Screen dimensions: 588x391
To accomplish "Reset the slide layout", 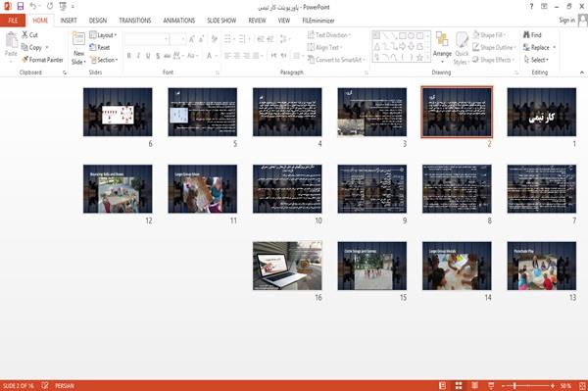I will coord(100,47).
